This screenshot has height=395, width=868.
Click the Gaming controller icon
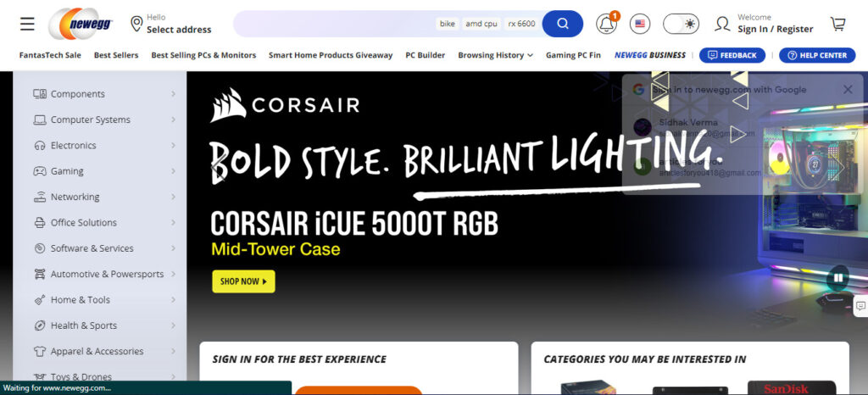pyautogui.click(x=40, y=171)
